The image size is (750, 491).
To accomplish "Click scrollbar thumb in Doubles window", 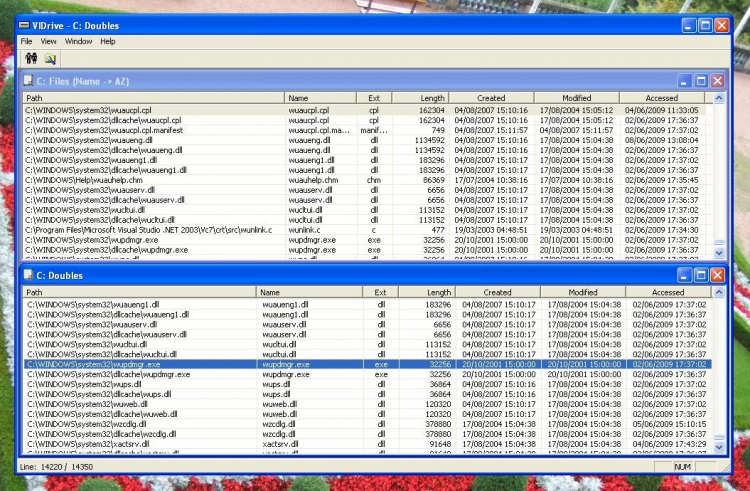I will pos(719,438).
